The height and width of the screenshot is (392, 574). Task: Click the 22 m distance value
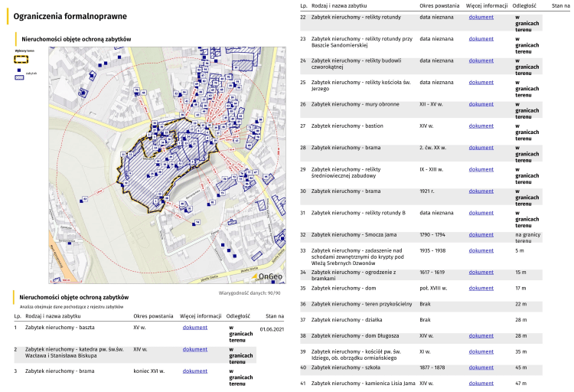pos(521,304)
